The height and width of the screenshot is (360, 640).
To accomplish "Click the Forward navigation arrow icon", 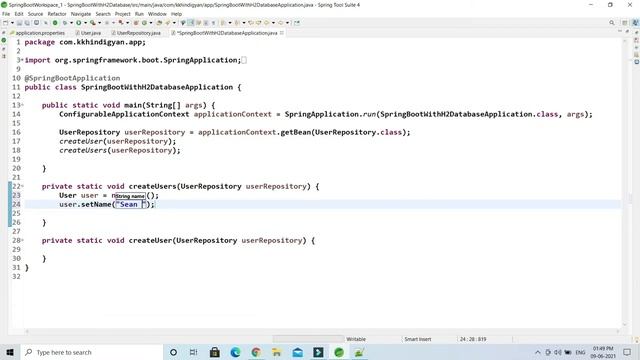I will tap(281, 23).
